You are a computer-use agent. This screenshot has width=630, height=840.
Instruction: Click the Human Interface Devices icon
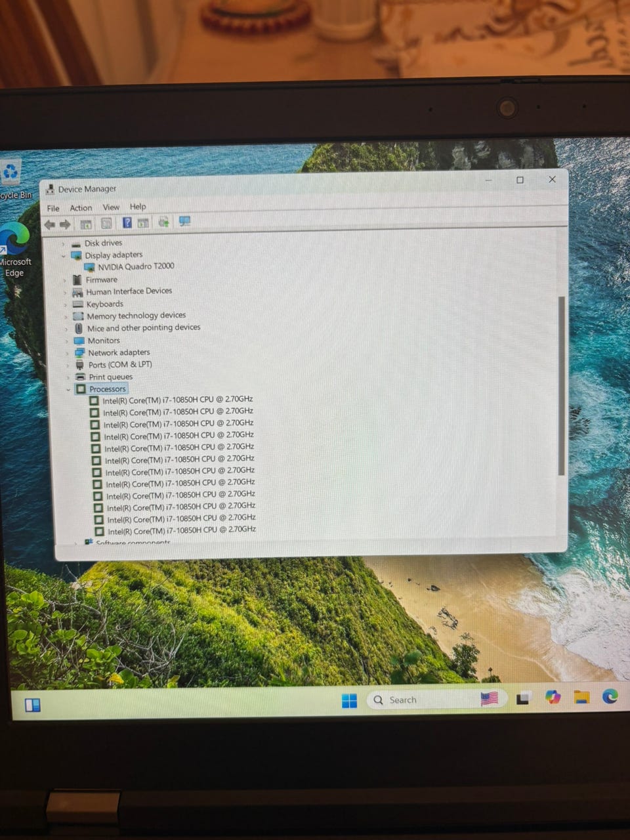pos(78,292)
